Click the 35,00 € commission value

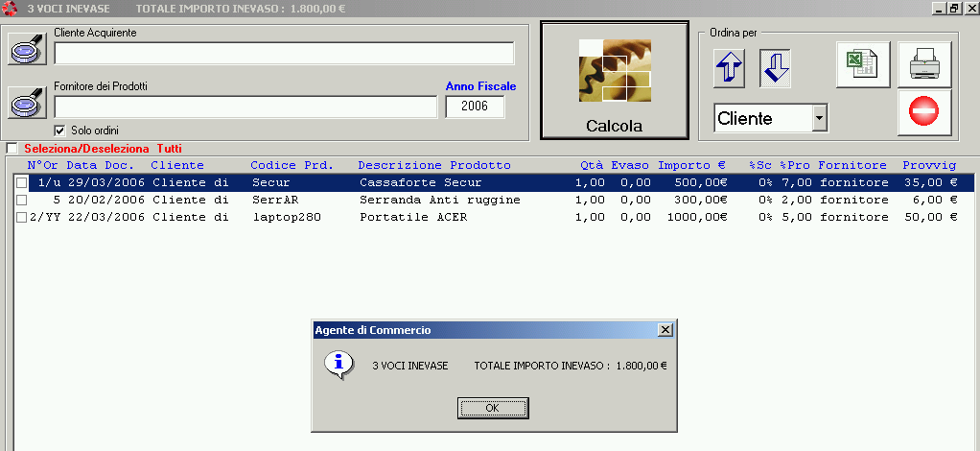tap(931, 182)
